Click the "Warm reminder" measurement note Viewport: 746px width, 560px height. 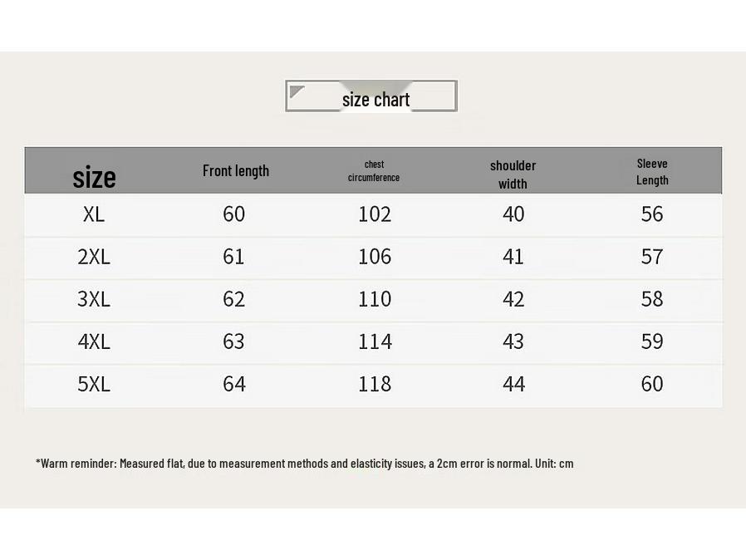pos(304,463)
